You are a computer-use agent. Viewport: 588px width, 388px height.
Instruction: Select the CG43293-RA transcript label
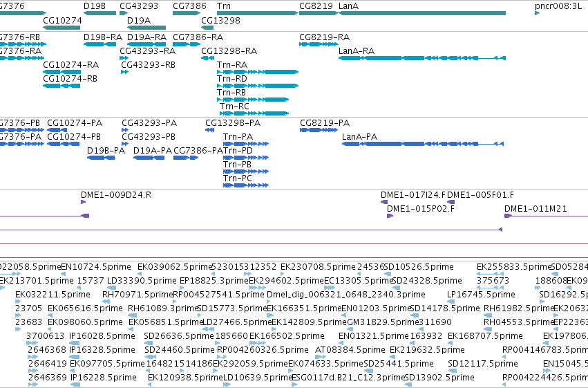coord(147,51)
